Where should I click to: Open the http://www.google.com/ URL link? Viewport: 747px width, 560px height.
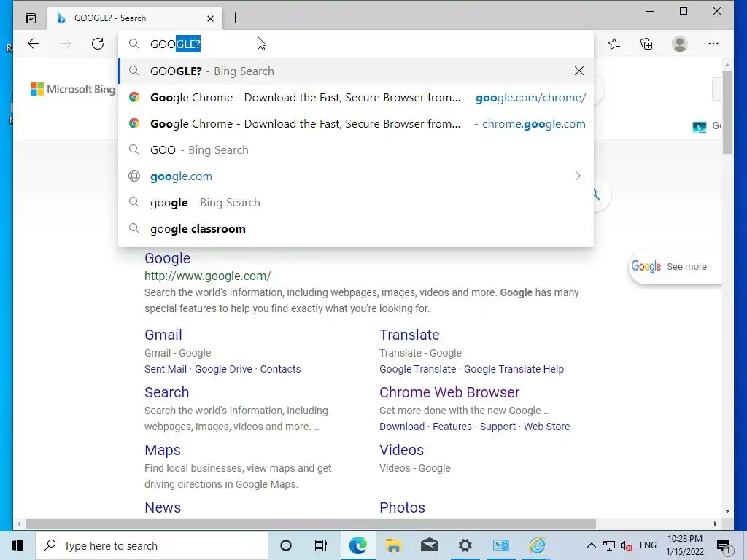tap(208, 276)
